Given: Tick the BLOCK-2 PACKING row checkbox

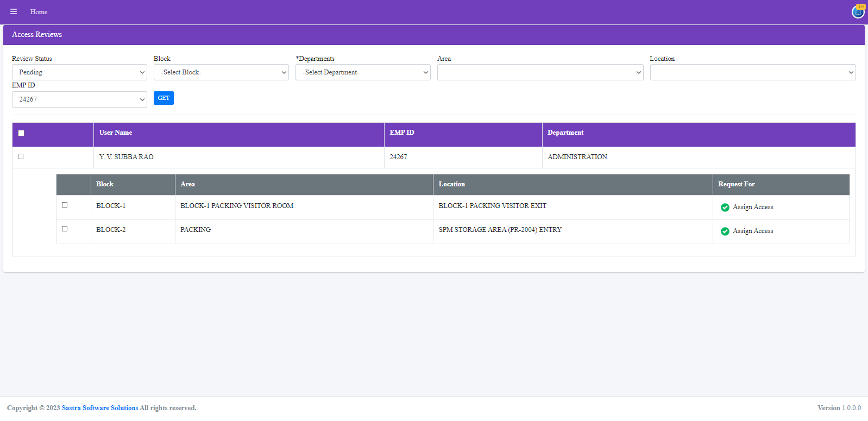Looking at the screenshot, I should [x=65, y=229].
